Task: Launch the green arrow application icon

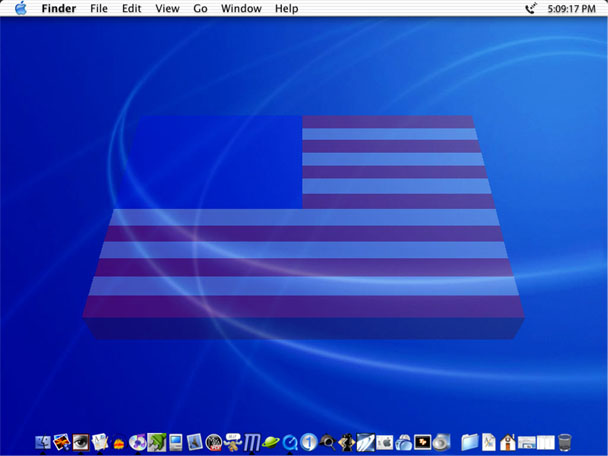Action: [x=157, y=442]
